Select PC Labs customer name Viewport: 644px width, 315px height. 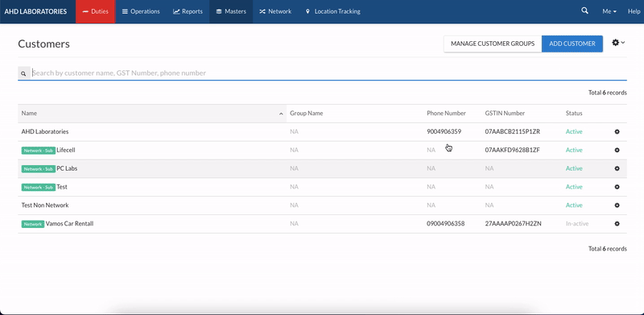pos(67,168)
